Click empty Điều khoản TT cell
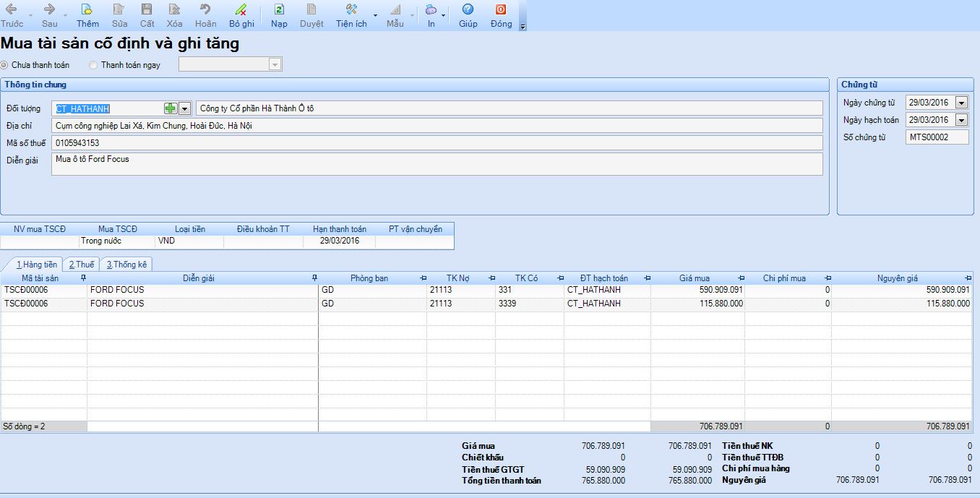 click(263, 241)
